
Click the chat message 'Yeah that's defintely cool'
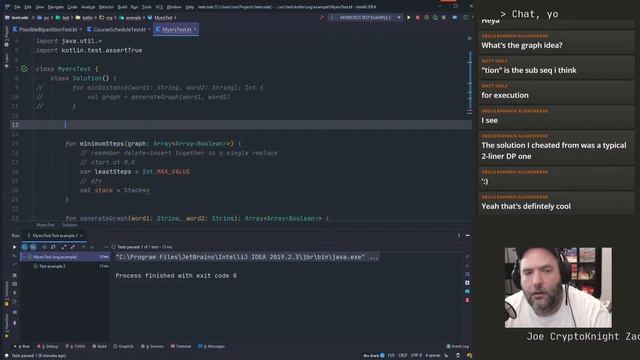(x=526, y=206)
